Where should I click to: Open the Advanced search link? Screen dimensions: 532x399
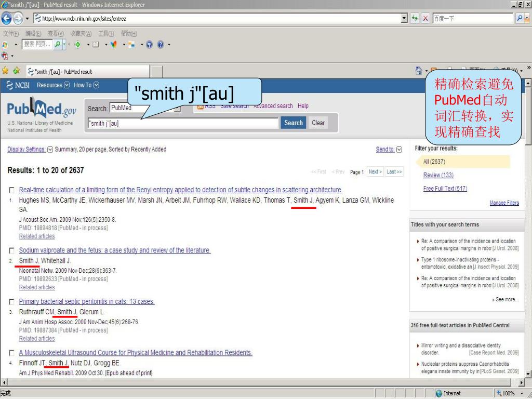tap(273, 106)
